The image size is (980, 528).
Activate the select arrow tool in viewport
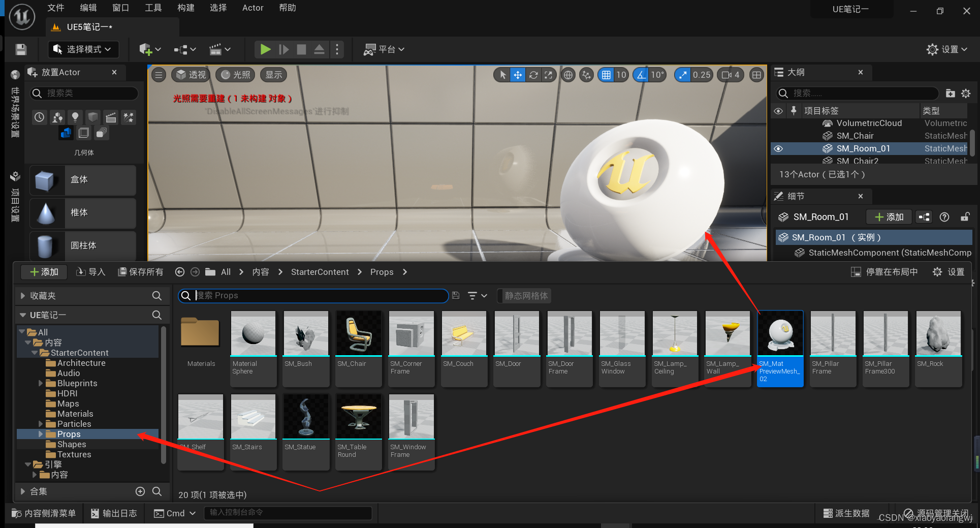coord(502,75)
